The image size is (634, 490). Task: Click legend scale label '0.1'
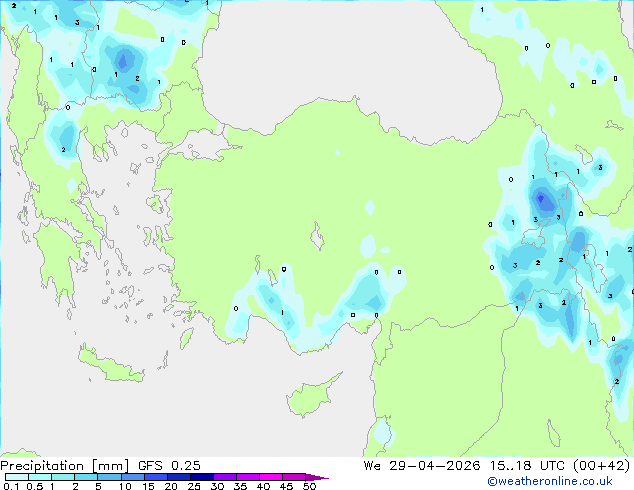pos(11,486)
